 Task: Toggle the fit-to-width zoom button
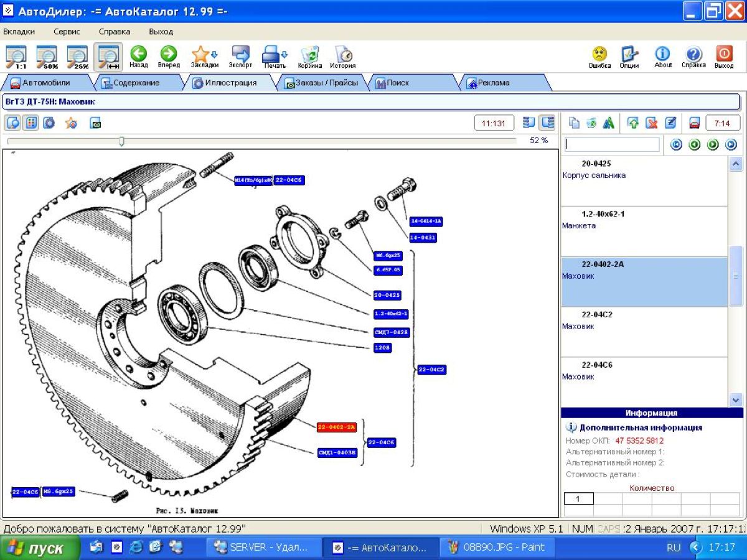tap(108, 57)
